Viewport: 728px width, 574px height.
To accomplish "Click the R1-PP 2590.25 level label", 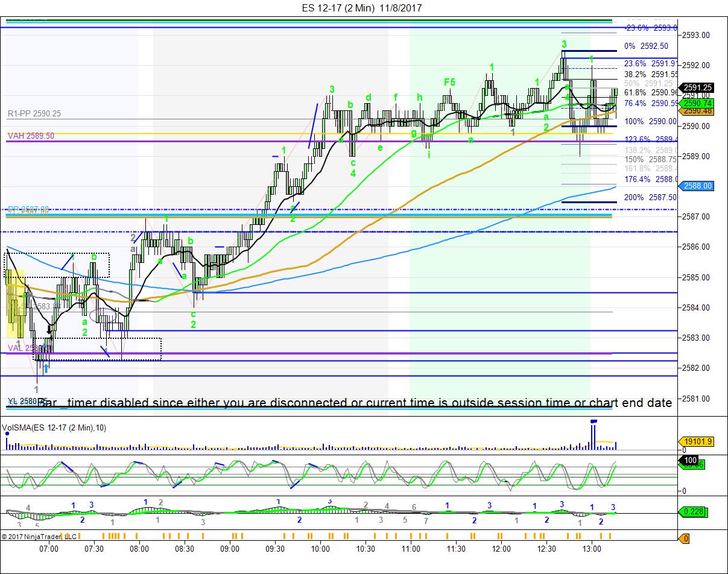I will point(34,113).
